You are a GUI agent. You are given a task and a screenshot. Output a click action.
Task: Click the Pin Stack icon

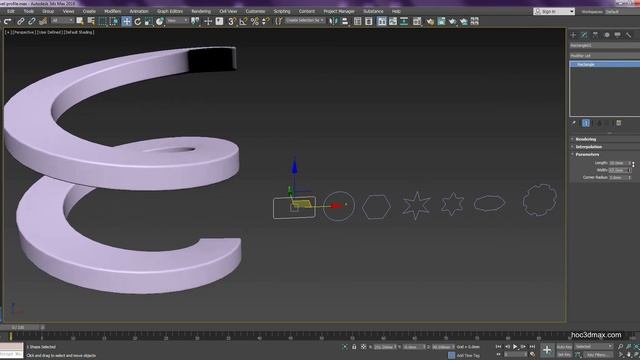574,123
